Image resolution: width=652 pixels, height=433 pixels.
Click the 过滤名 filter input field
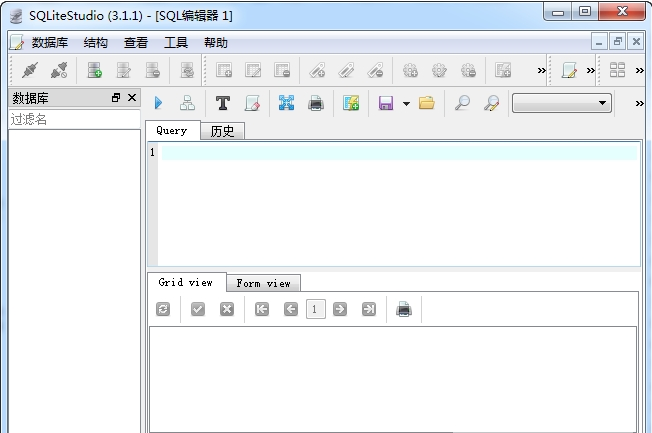point(74,119)
